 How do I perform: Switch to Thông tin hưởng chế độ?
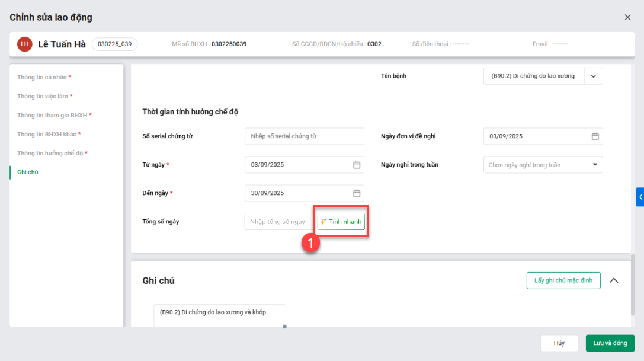(52, 153)
